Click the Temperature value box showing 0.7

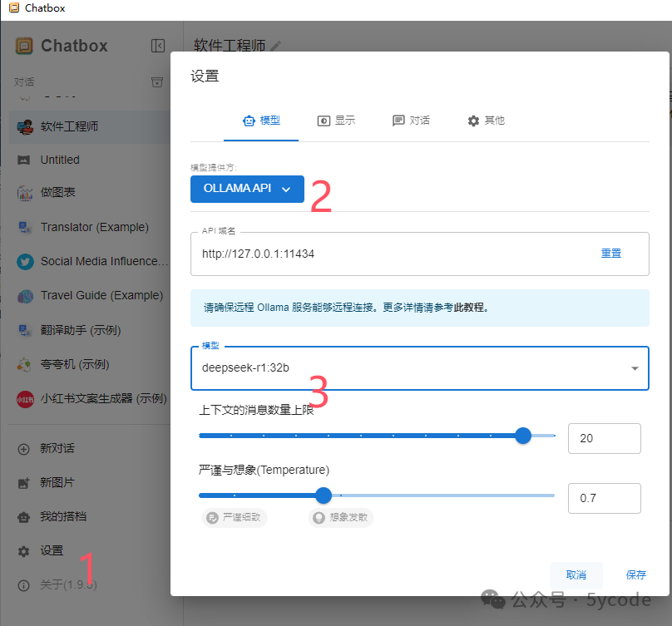coord(605,498)
